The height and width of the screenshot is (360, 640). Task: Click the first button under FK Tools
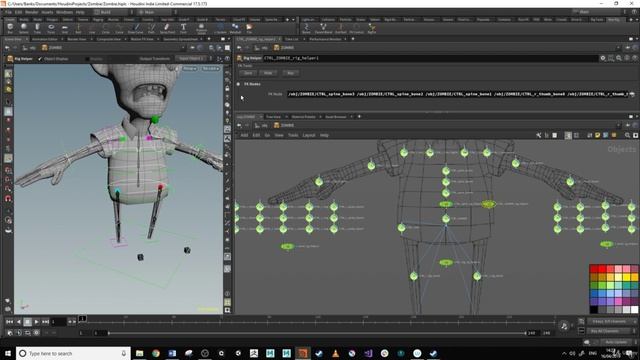coord(248,73)
